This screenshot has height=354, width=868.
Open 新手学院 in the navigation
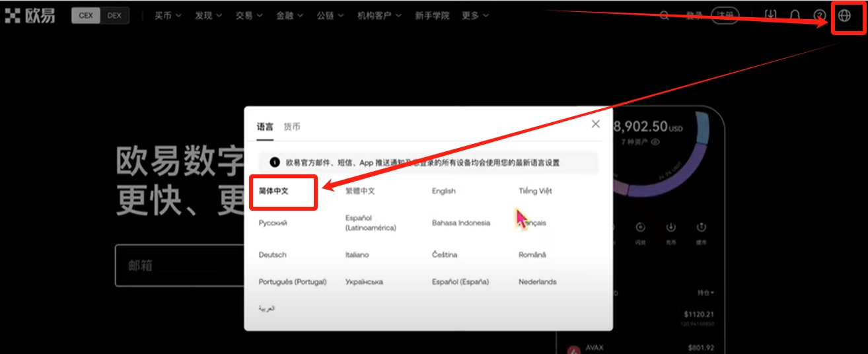pos(432,16)
